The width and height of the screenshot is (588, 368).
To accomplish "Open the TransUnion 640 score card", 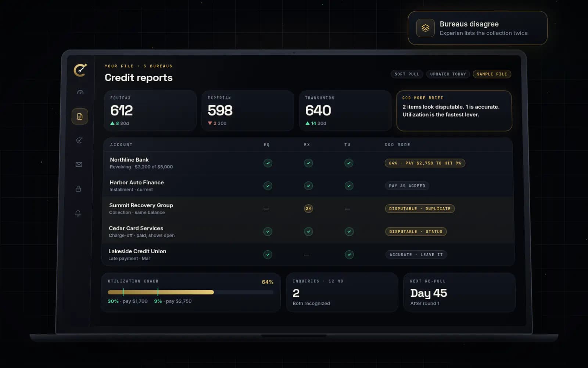I will (x=345, y=111).
